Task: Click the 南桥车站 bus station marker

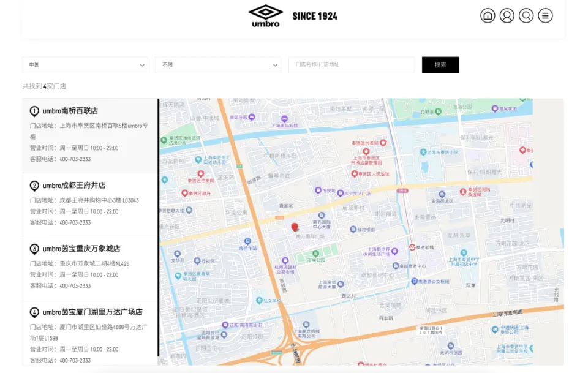Action: (x=247, y=241)
